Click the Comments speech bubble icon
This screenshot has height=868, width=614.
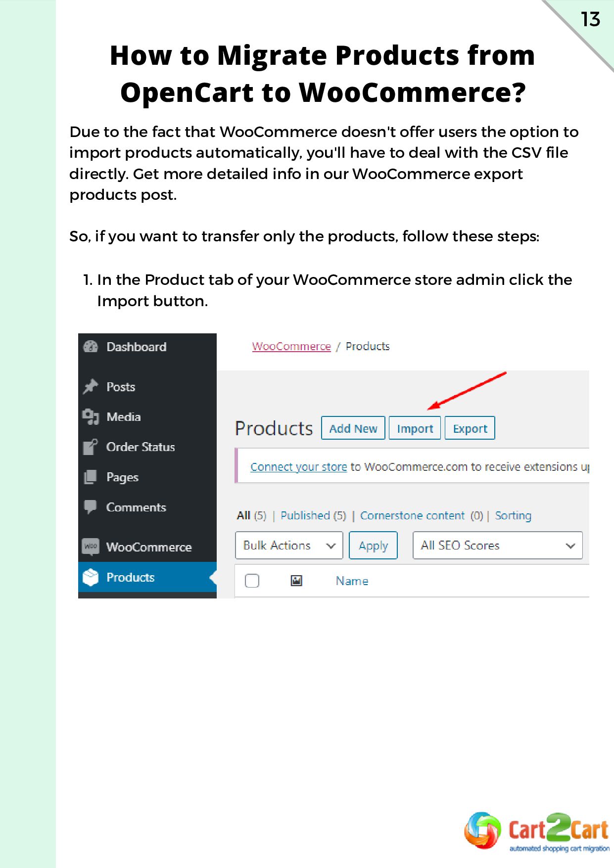pos(91,507)
